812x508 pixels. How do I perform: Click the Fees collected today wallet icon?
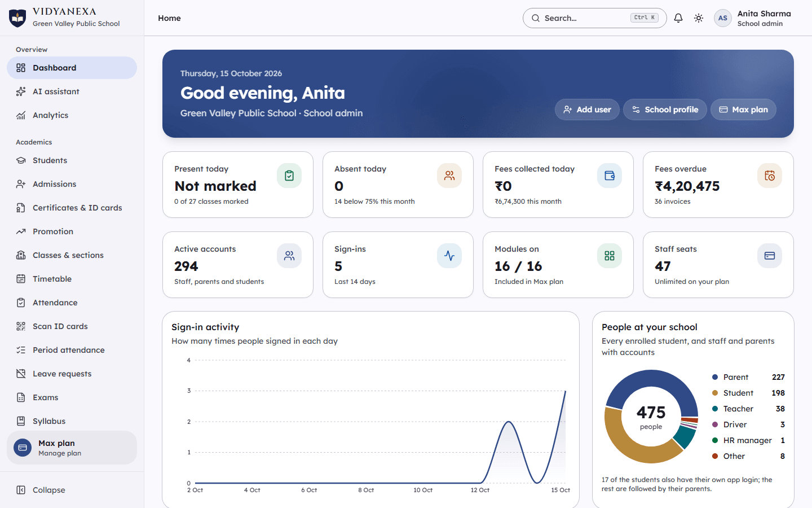tap(610, 176)
